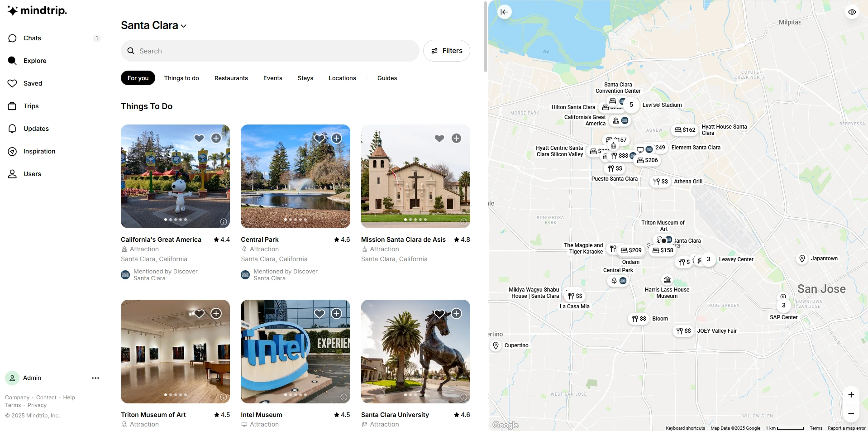Viewport: 868px width, 431px height.
Task: Open California's Great America photo thumbnail
Action: pyautogui.click(x=175, y=177)
